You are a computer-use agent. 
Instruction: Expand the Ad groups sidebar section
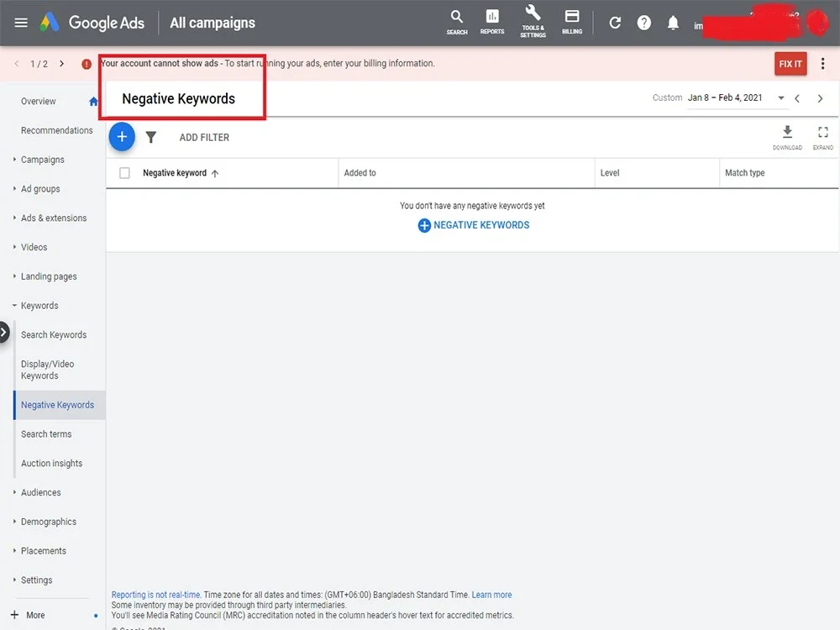click(x=14, y=188)
